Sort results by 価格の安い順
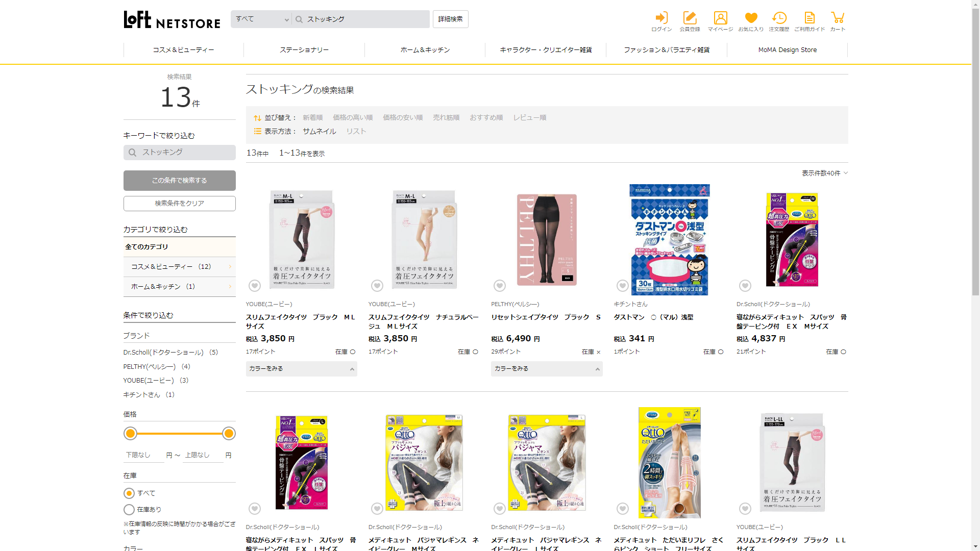The height and width of the screenshot is (551, 980). click(x=403, y=118)
